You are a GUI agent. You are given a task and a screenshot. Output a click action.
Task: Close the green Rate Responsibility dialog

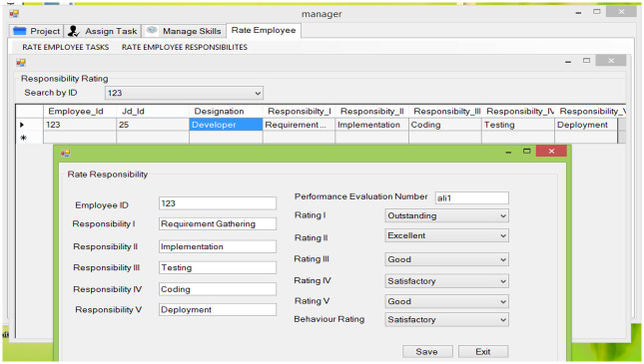click(551, 151)
